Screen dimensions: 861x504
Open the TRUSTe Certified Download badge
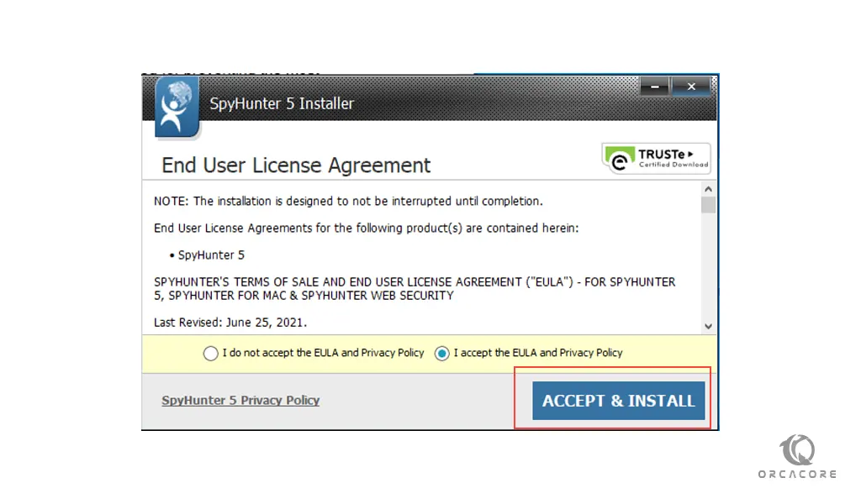(x=656, y=159)
